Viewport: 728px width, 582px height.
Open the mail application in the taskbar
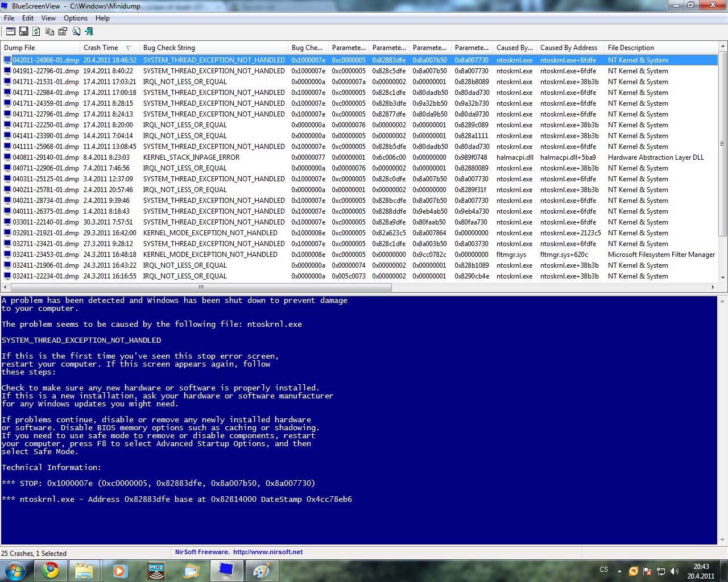coord(191,571)
